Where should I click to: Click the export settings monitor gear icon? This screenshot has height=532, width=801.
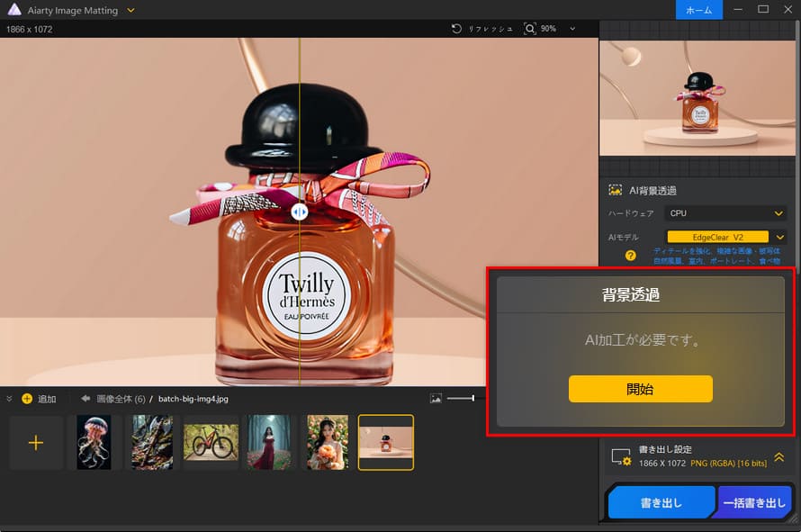pos(621,457)
